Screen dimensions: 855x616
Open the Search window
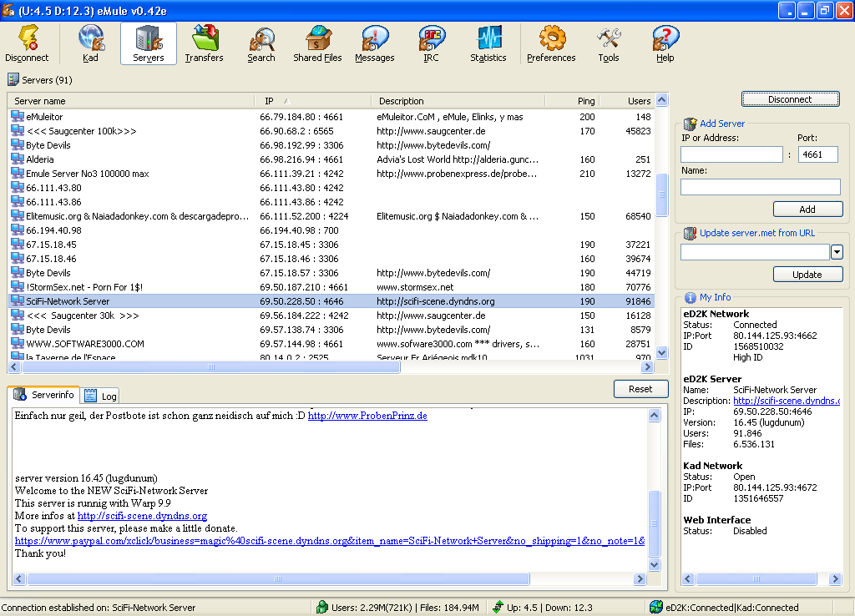[261, 43]
